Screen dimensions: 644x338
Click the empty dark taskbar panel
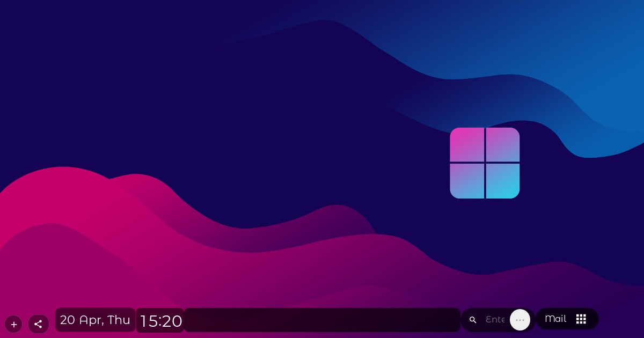tap(322, 320)
